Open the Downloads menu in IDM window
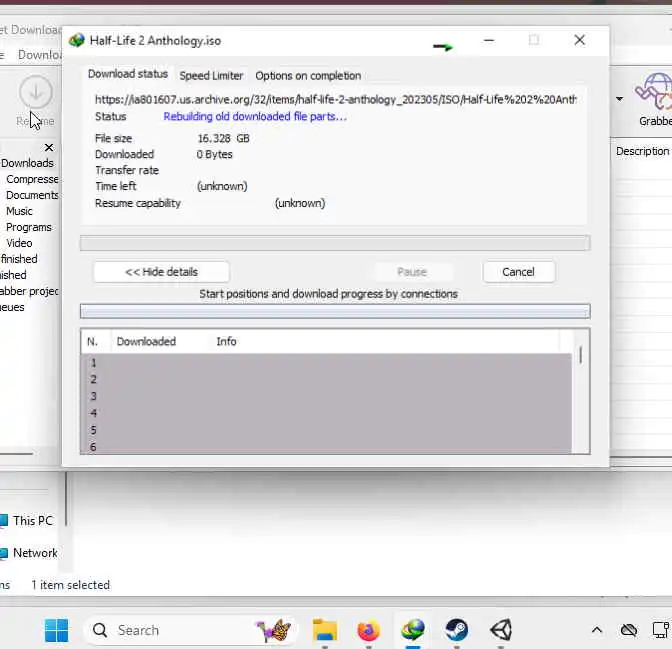The width and height of the screenshot is (672, 649). (x=39, y=55)
